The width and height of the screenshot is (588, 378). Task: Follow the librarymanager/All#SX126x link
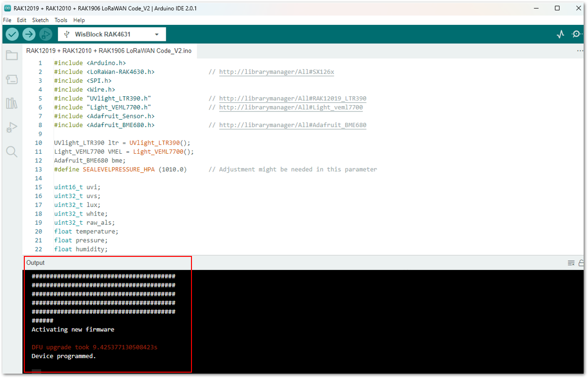coord(277,72)
